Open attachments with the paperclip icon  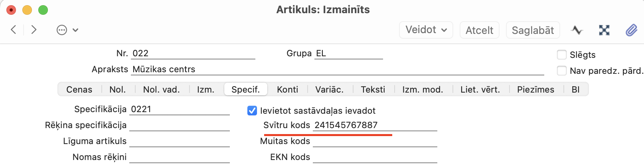(631, 30)
